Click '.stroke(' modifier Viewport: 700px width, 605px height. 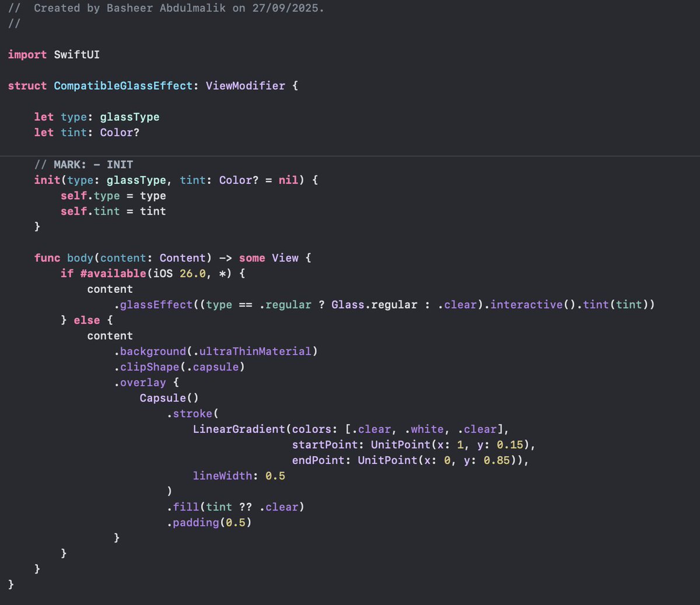click(192, 414)
